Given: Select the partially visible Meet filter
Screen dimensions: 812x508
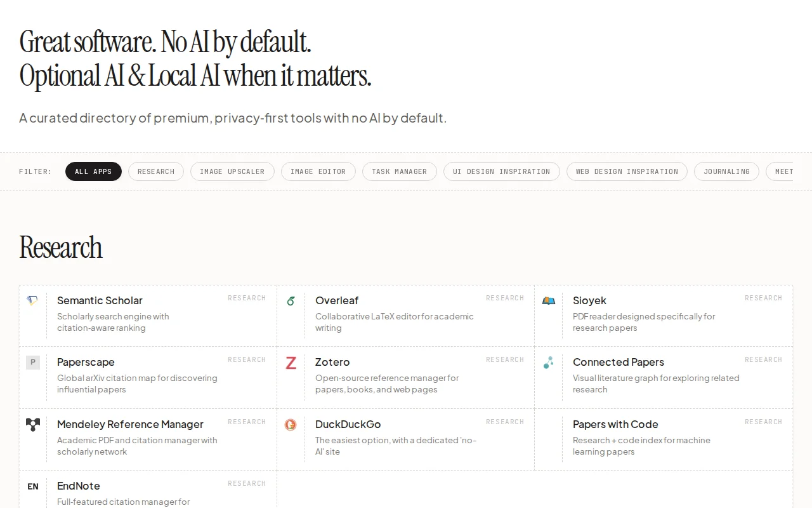Looking at the screenshot, I should point(780,171).
